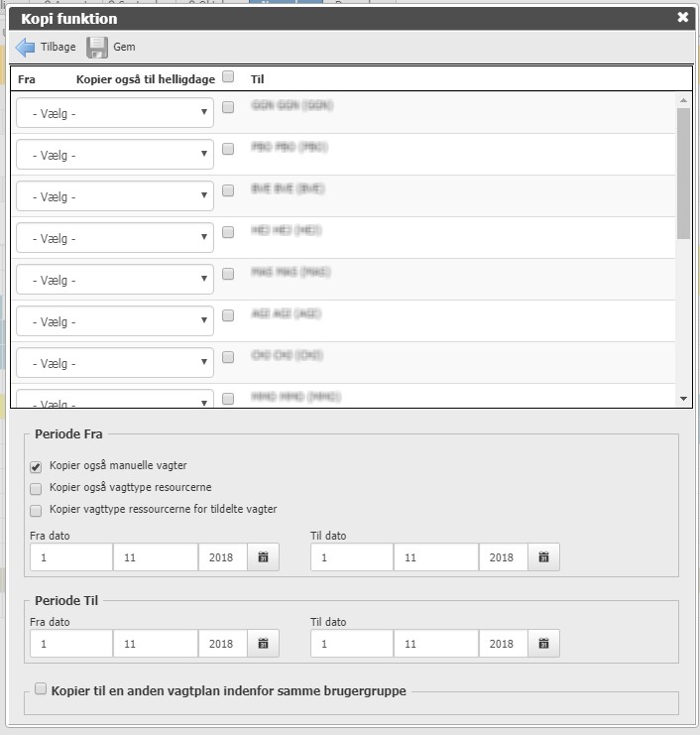Screen dimensions: 700x735
Task: Enable 'Kopier også vagttype resourcerne'
Action: coord(36,488)
